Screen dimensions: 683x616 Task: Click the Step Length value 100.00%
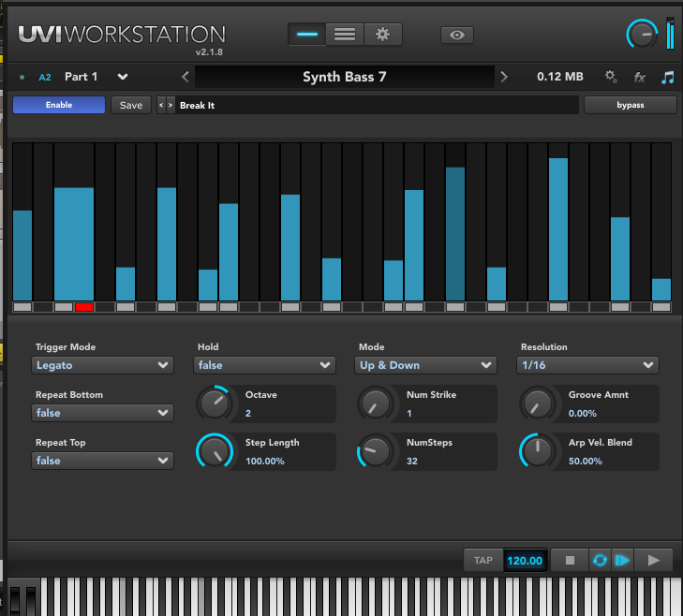coord(265,461)
